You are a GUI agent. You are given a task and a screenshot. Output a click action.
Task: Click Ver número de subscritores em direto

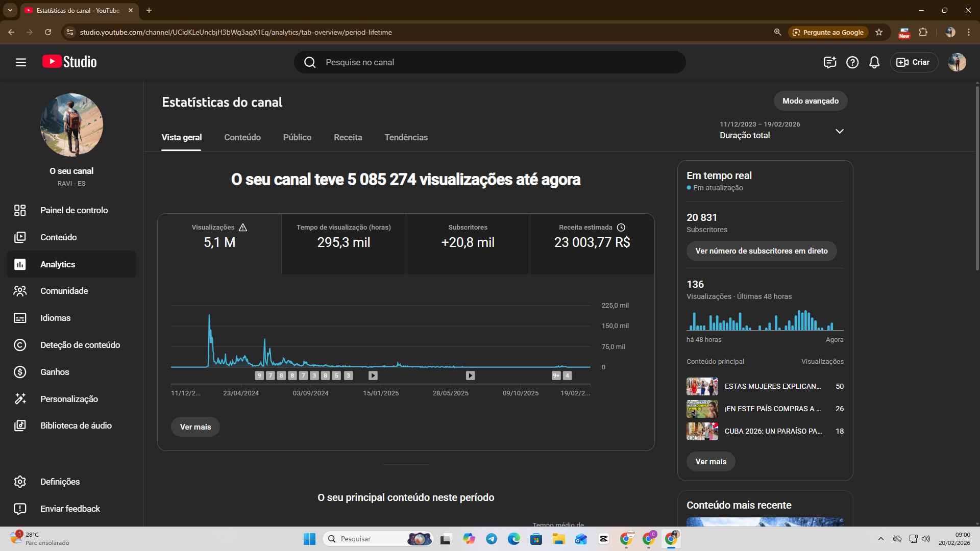[761, 251]
